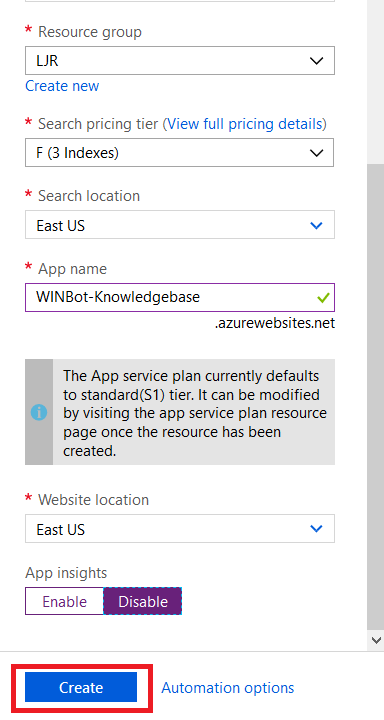Open Automation options link
Viewport: 384px width, 720px height.
point(228,688)
